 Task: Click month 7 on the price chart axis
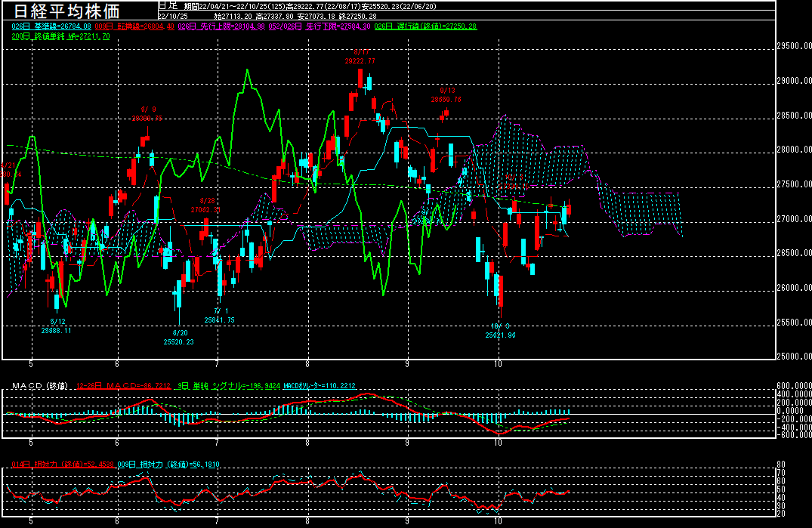[217, 364]
